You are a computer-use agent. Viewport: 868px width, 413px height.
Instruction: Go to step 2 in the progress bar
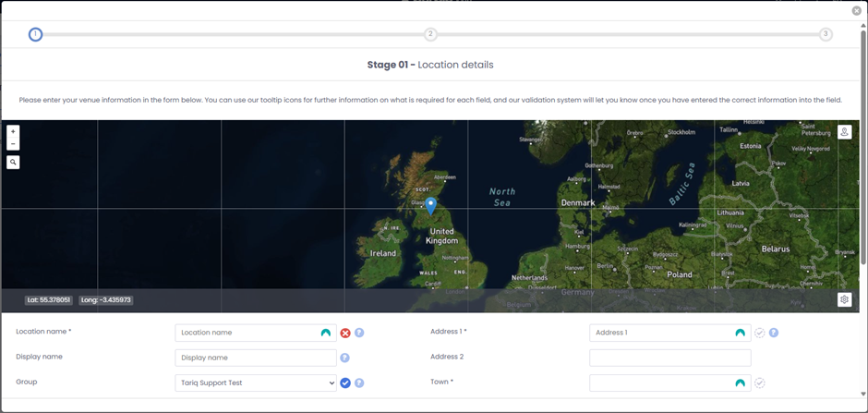(x=430, y=34)
